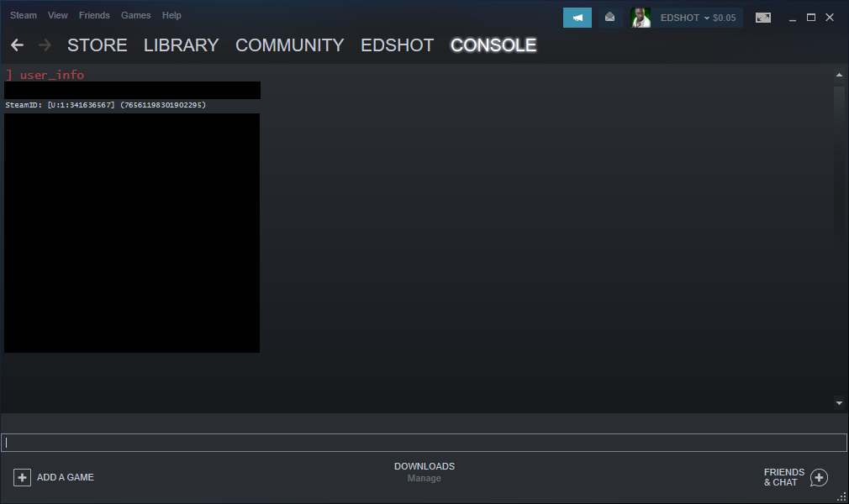Open the EDSHOT profile tab
Viewport: 849px width, 504px height.
(x=398, y=45)
